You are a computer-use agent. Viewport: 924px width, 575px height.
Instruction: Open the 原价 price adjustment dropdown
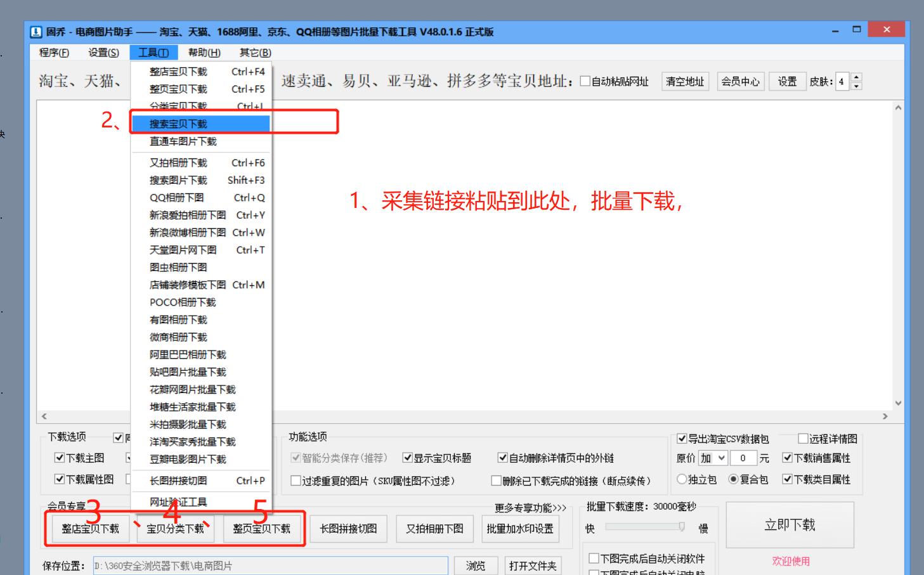click(713, 457)
